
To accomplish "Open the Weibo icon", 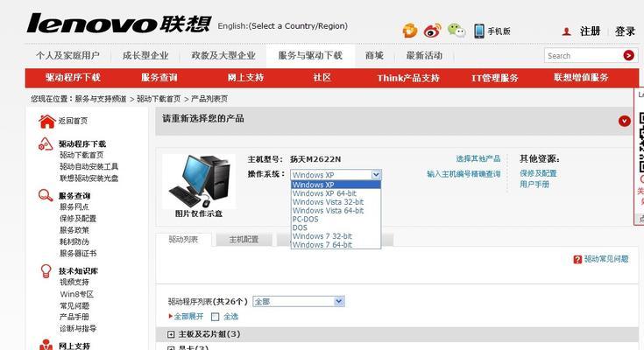I will click(432, 31).
